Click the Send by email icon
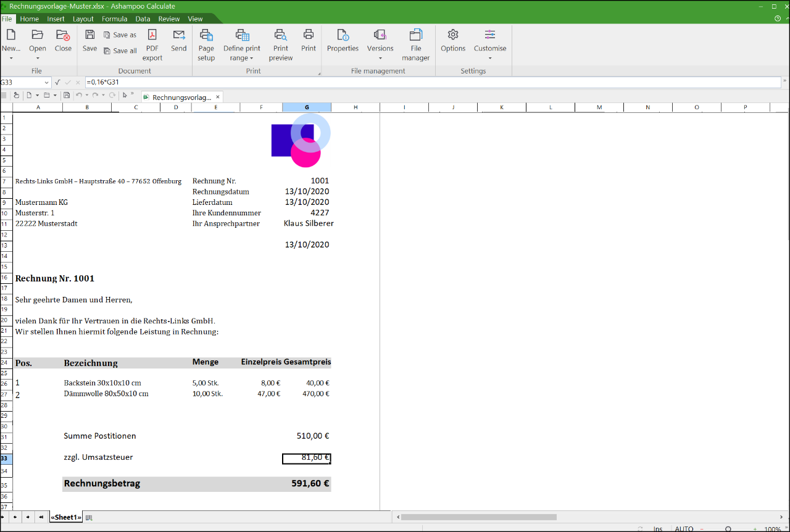The width and height of the screenshot is (790, 532). [x=179, y=35]
